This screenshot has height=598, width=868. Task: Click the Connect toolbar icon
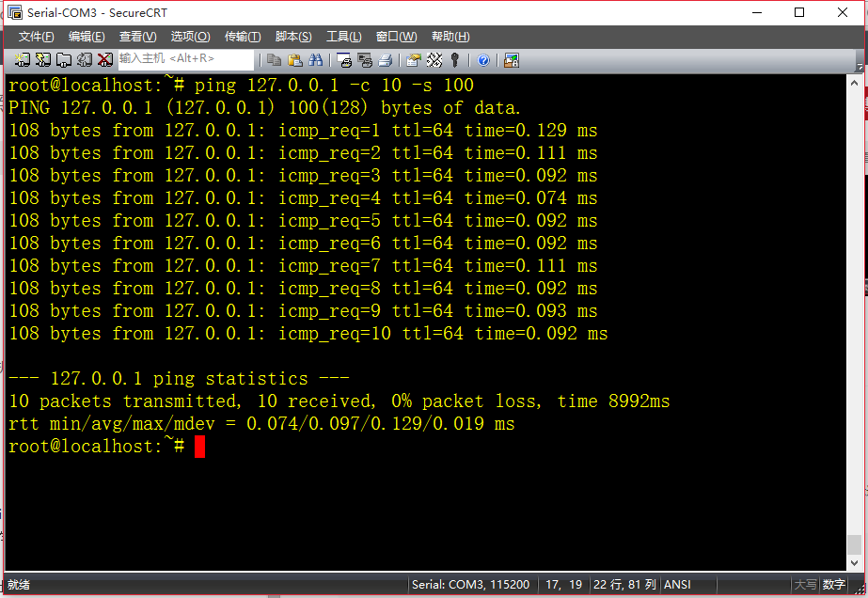[23, 60]
